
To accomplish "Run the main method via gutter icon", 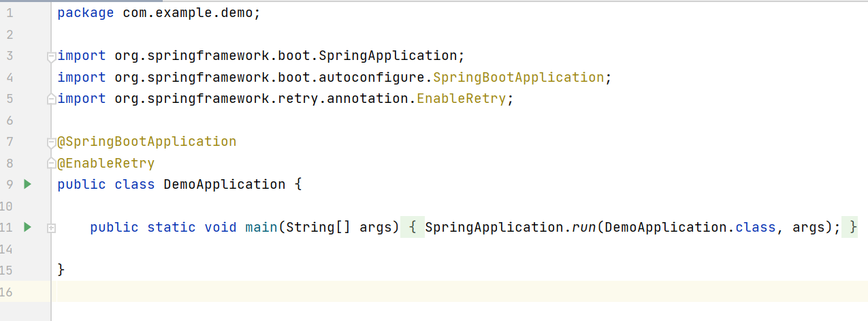I will click(27, 227).
